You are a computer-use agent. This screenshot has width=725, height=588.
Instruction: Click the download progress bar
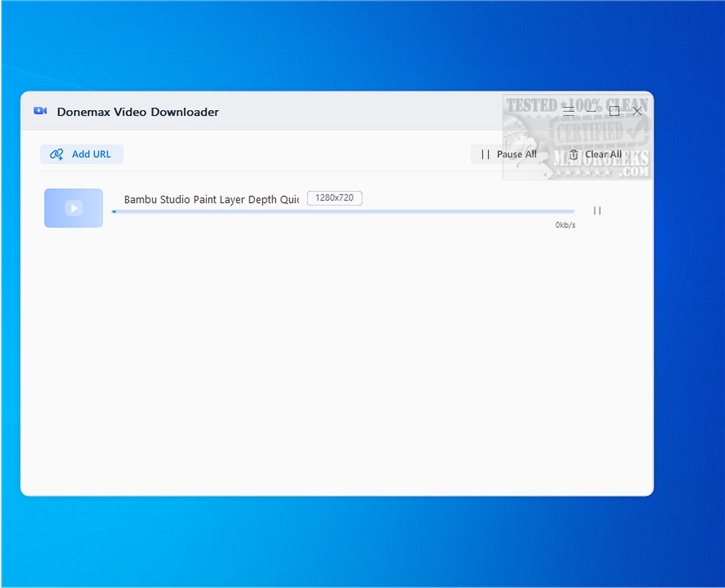343,211
